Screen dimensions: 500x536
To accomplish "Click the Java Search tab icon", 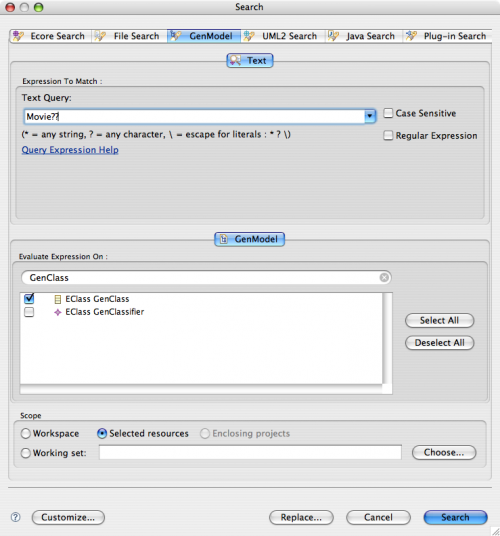I will [333, 36].
